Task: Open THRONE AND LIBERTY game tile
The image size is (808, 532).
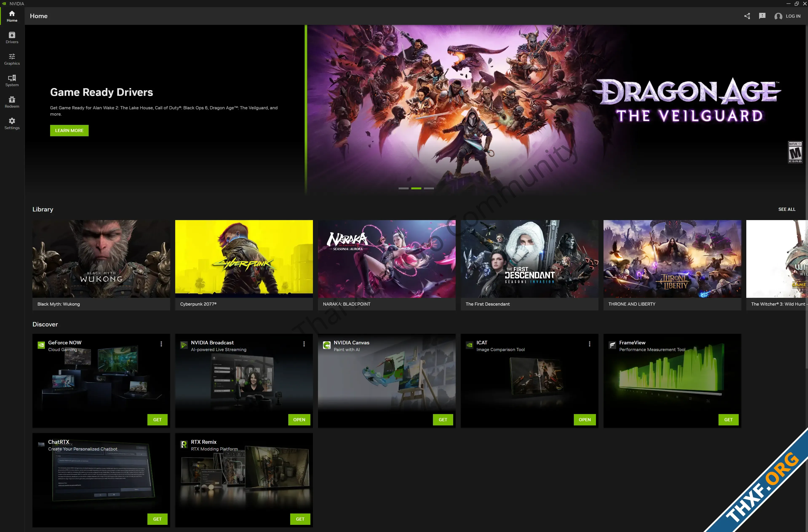Action: tap(672, 265)
